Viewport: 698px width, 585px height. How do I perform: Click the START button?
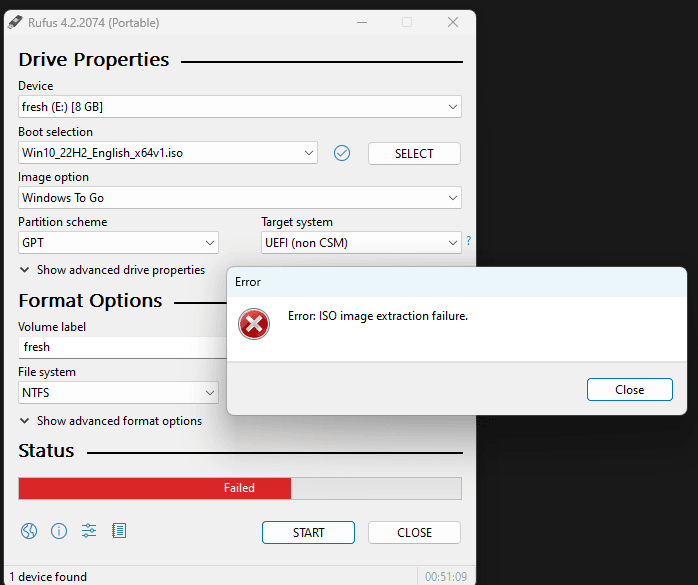[308, 532]
